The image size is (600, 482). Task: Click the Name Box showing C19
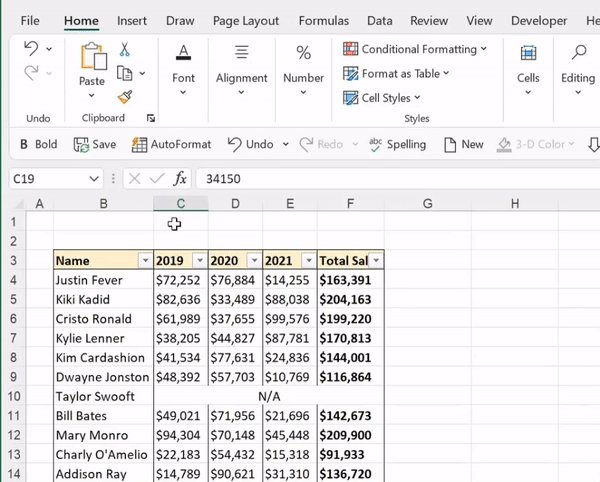[48, 179]
